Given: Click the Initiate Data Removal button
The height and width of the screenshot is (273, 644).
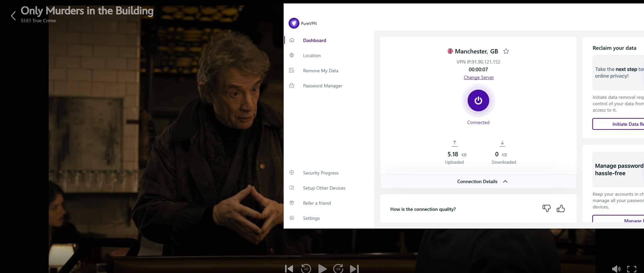Looking at the screenshot, I should click(x=618, y=124).
